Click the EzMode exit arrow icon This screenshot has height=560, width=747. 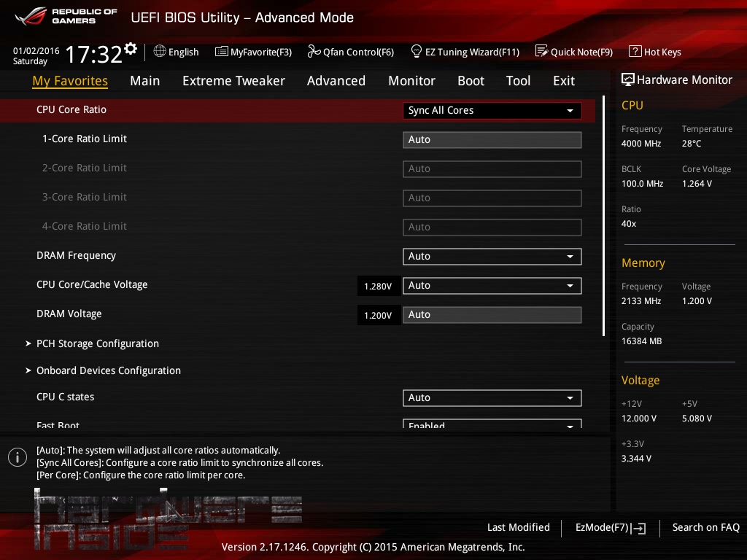point(639,528)
